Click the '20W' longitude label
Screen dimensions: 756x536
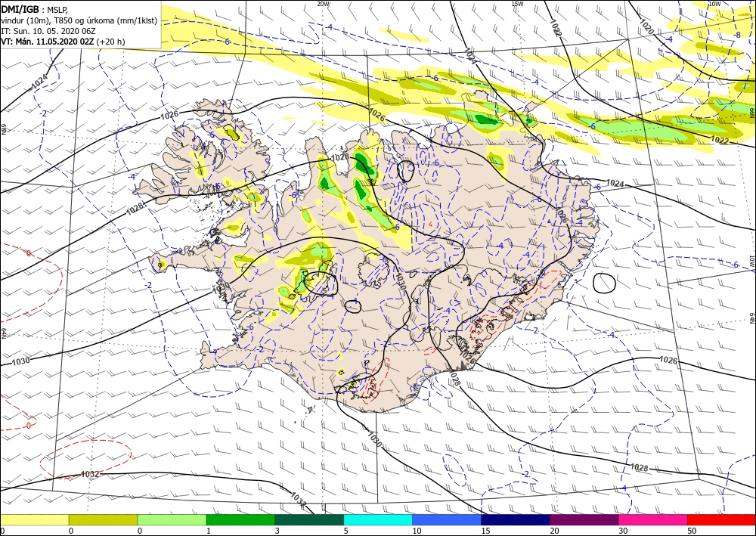point(324,4)
